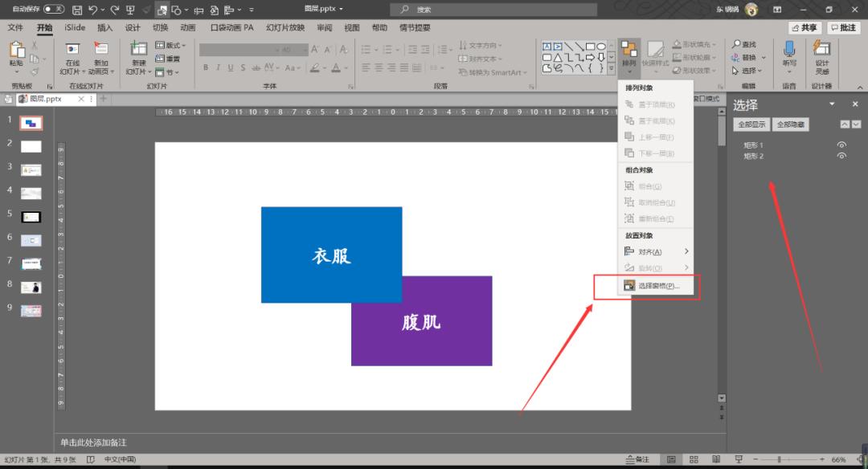Toggle the AutoSave switch
This screenshot has width=868, height=469.
pos(54,9)
